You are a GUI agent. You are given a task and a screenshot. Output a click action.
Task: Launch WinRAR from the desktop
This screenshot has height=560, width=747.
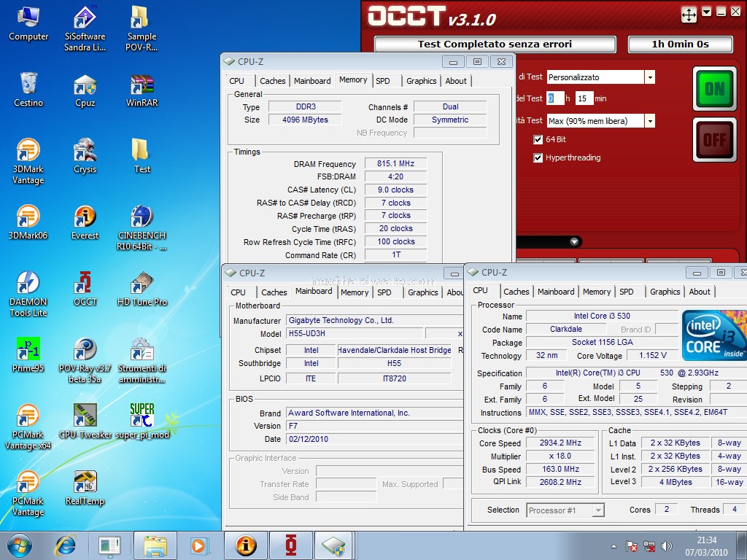[142, 90]
